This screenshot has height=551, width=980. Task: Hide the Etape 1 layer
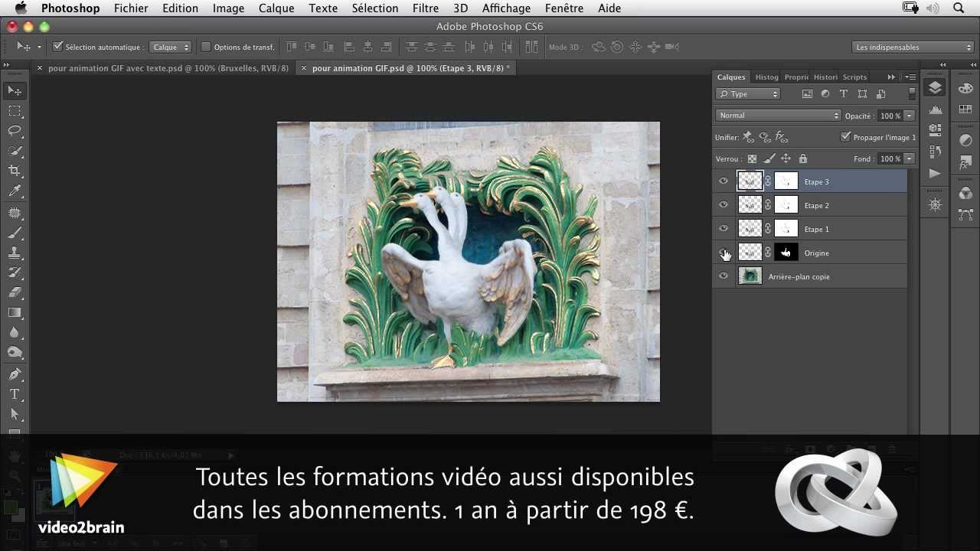[724, 229]
